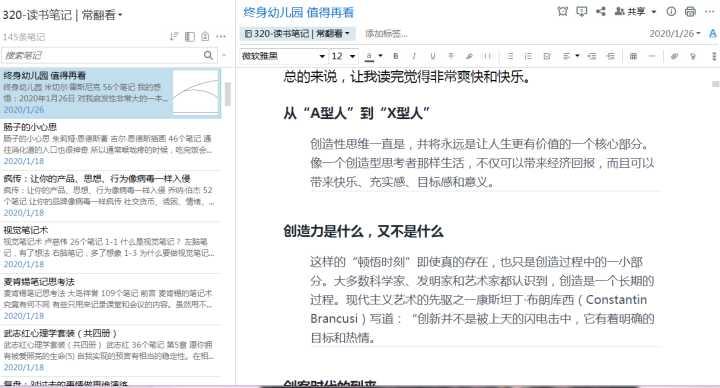Open the notebook selector in note header

click(x=297, y=34)
